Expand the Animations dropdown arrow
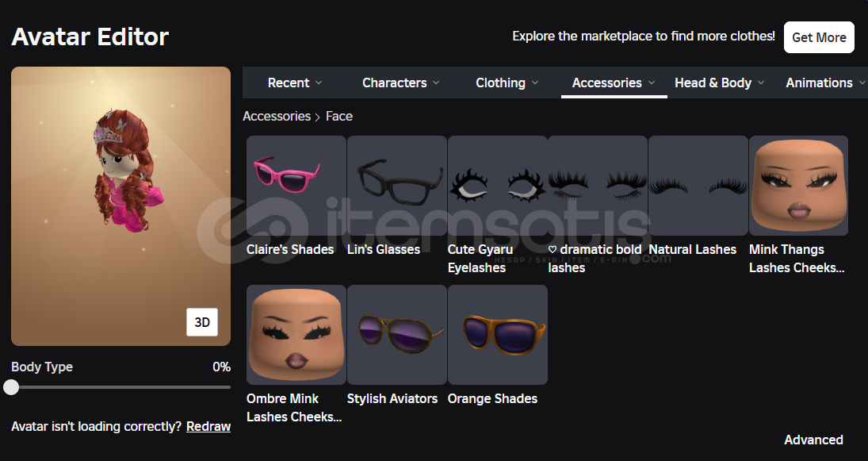The image size is (868, 461). pyautogui.click(x=862, y=83)
